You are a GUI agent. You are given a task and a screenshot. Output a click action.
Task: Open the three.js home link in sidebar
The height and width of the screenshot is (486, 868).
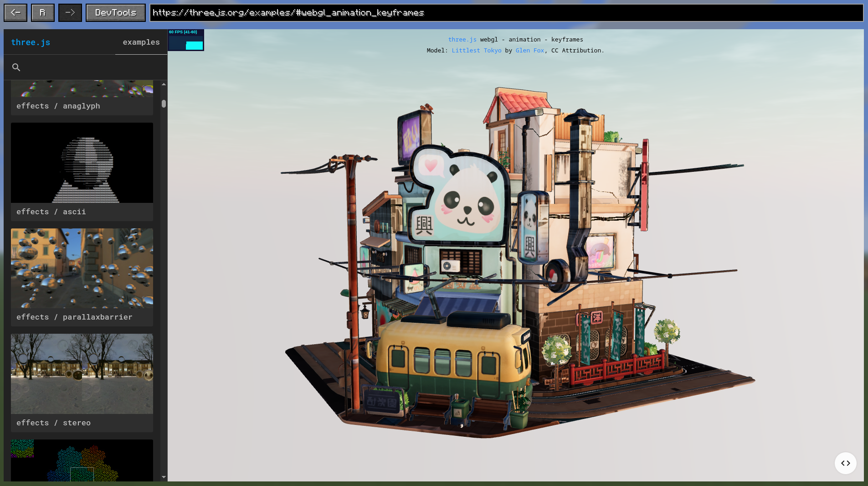click(x=31, y=42)
